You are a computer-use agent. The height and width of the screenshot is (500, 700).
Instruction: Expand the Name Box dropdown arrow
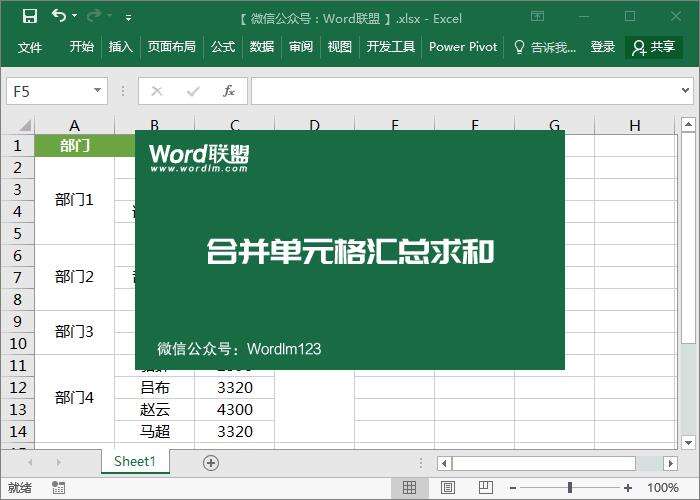pos(97,91)
